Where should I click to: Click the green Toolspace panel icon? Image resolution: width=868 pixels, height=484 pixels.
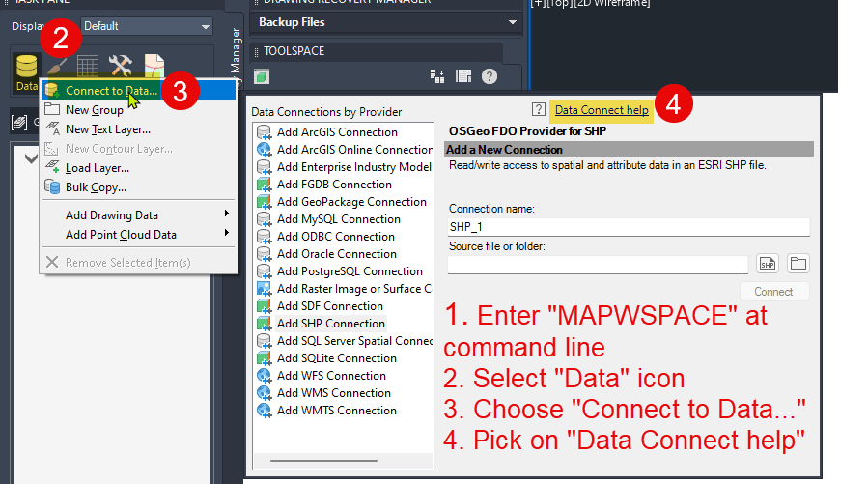(x=262, y=76)
